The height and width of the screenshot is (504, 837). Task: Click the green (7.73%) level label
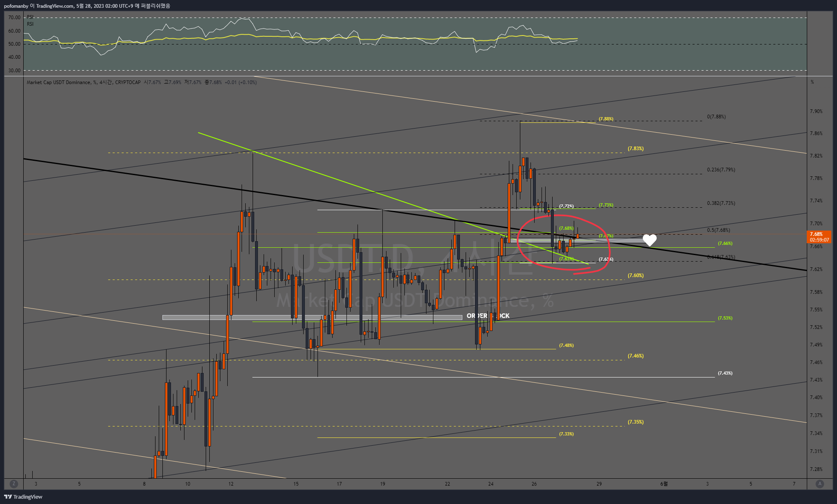606,205
